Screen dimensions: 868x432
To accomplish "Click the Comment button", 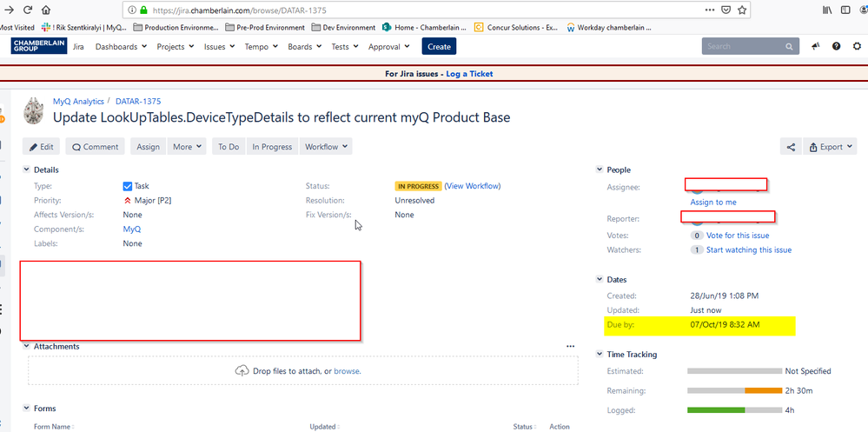I will 96,147.
